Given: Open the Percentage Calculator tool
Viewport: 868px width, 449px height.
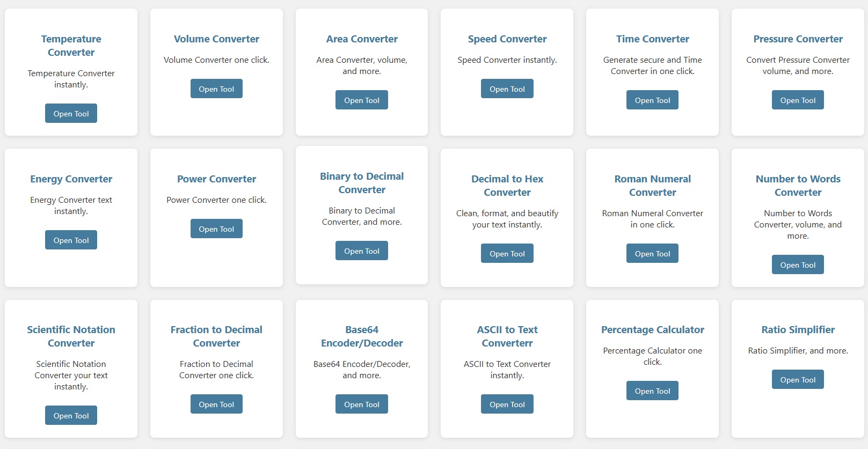Looking at the screenshot, I should [x=652, y=391].
